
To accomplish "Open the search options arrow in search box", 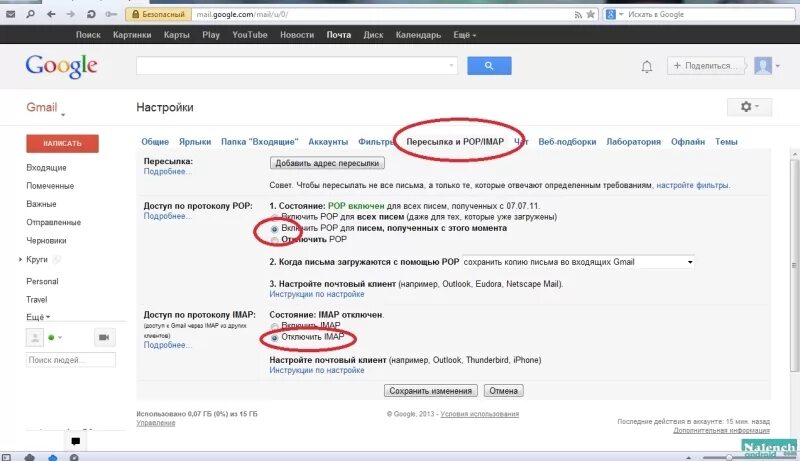I will (x=451, y=66).
